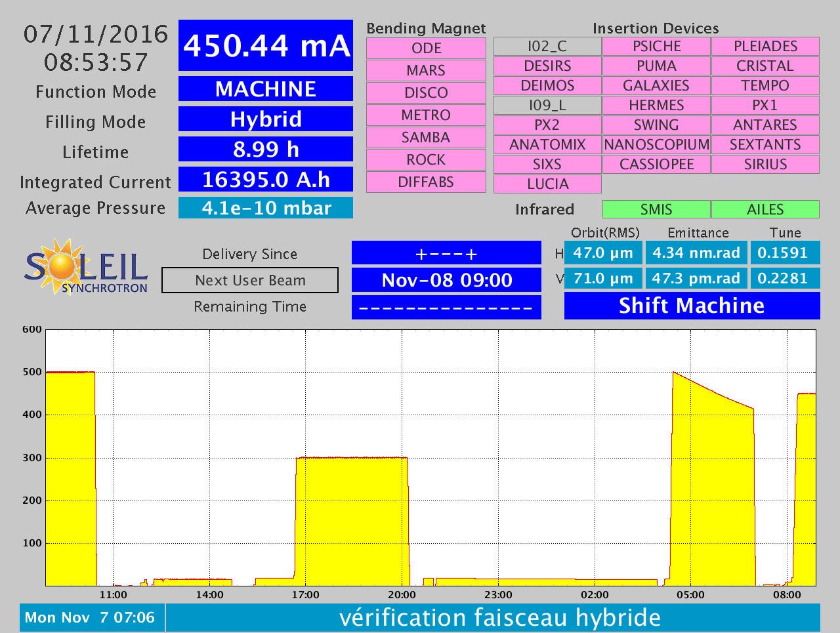840x633 pixels.
Task: Click the Delivery Since +---+ field
Action: click(446, 253)
